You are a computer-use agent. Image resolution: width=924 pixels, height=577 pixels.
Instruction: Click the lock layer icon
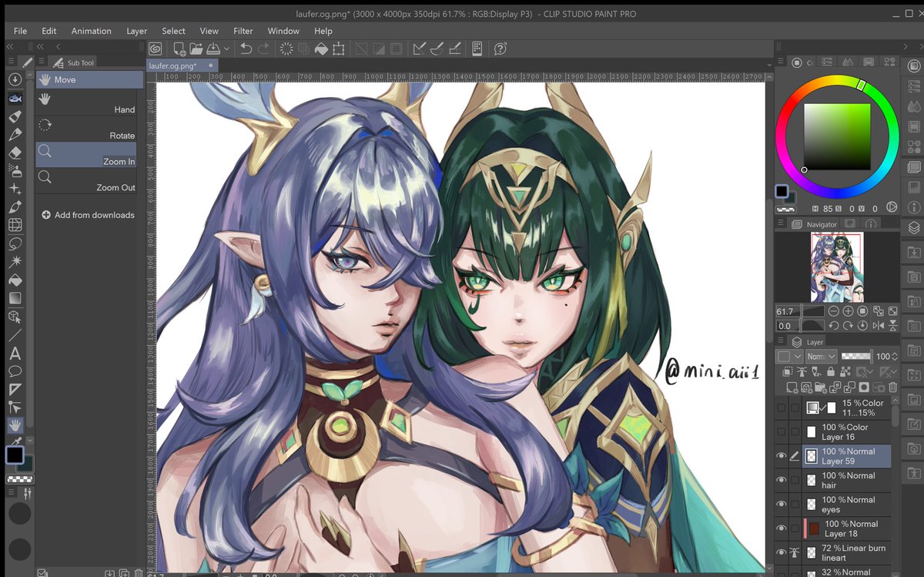831,372
